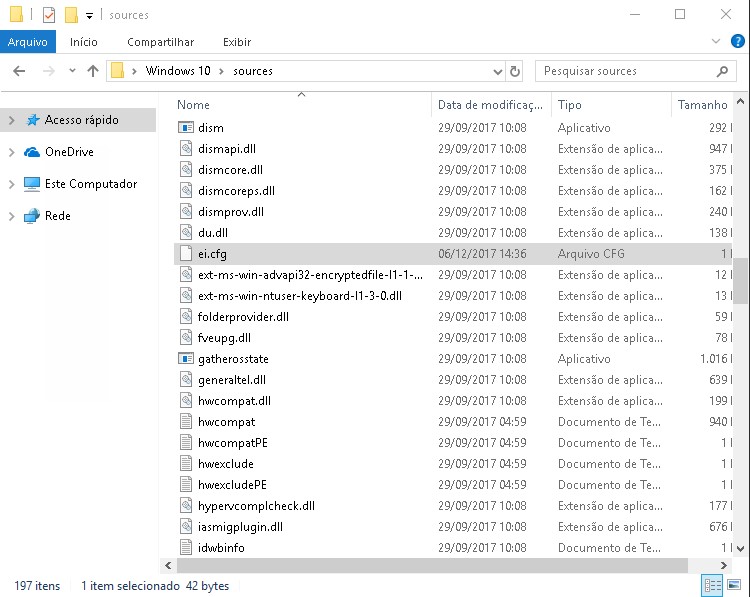Expand the Acesso rápido tree node
The image size is (750, 597).
(x=12, y=120)
